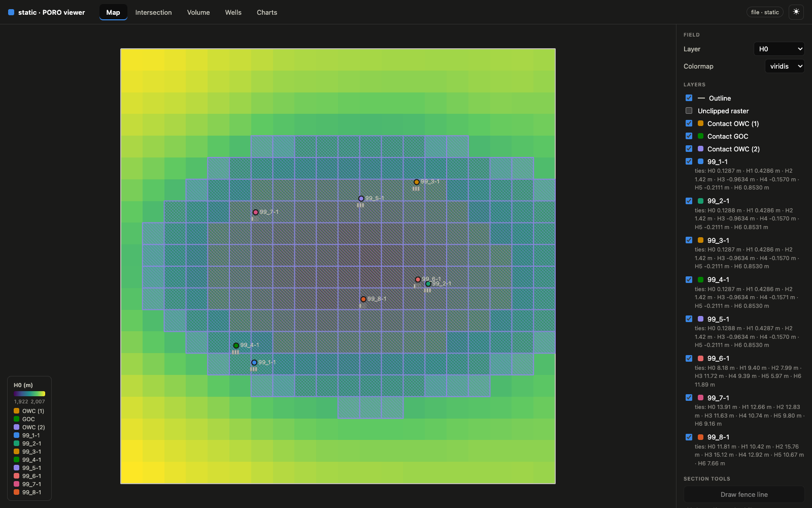
Task: Select well marker 99_2-1 on map
Action: [x=428, y=284]
